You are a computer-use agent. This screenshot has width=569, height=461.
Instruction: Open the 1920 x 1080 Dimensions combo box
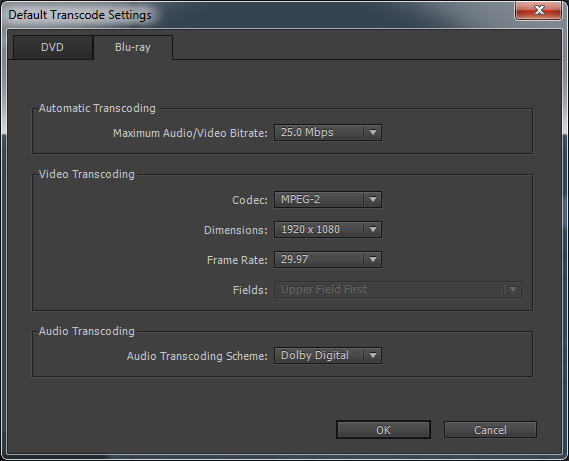tap(328, 230)
